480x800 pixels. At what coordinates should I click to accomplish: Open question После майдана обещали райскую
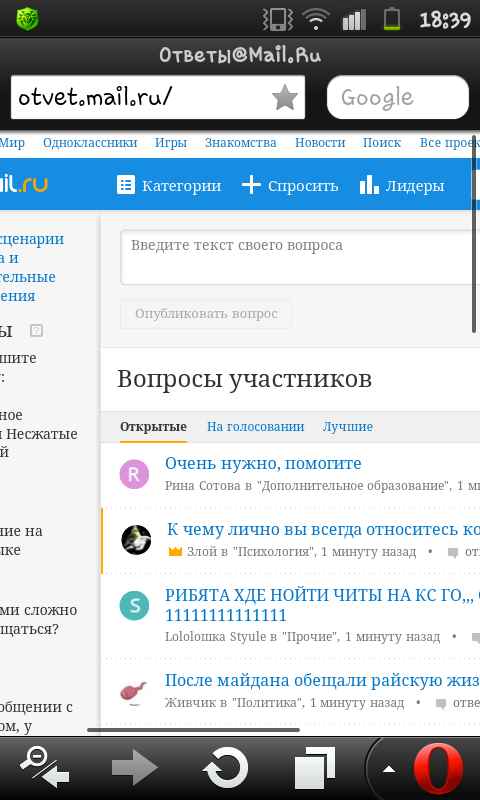coord(322,680)
